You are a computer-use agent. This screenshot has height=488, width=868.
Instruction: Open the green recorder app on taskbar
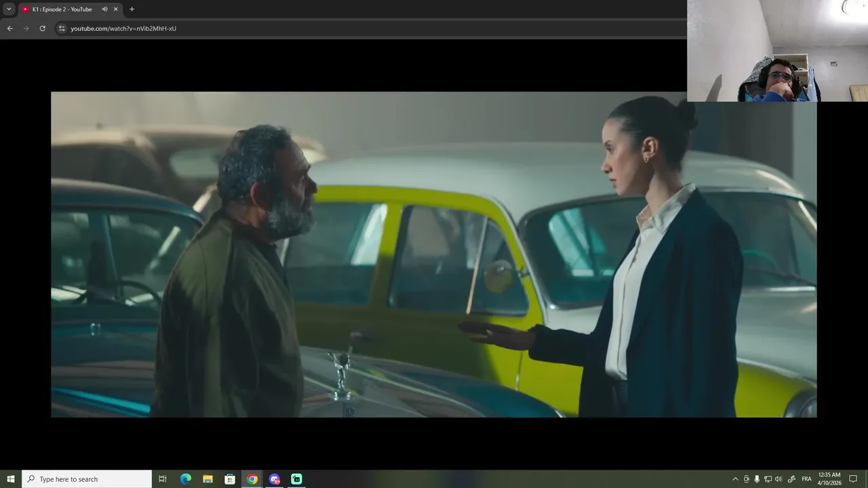point(296,479)
